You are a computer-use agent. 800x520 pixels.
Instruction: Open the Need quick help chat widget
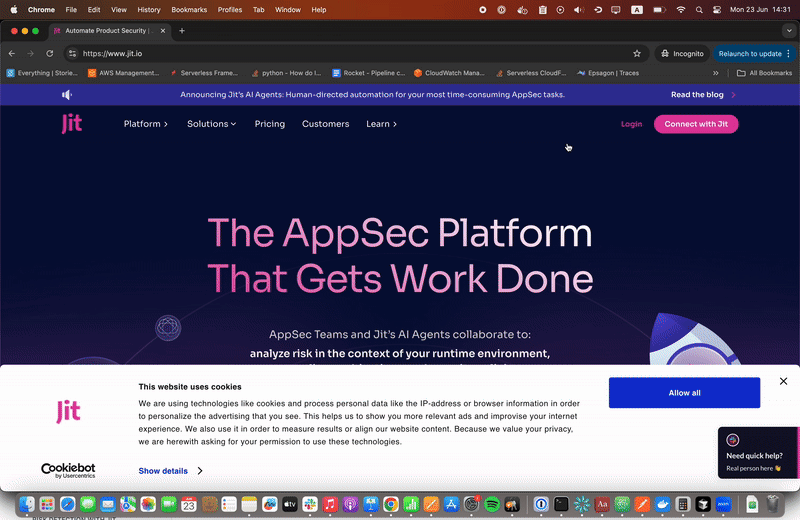coord(758,453)
